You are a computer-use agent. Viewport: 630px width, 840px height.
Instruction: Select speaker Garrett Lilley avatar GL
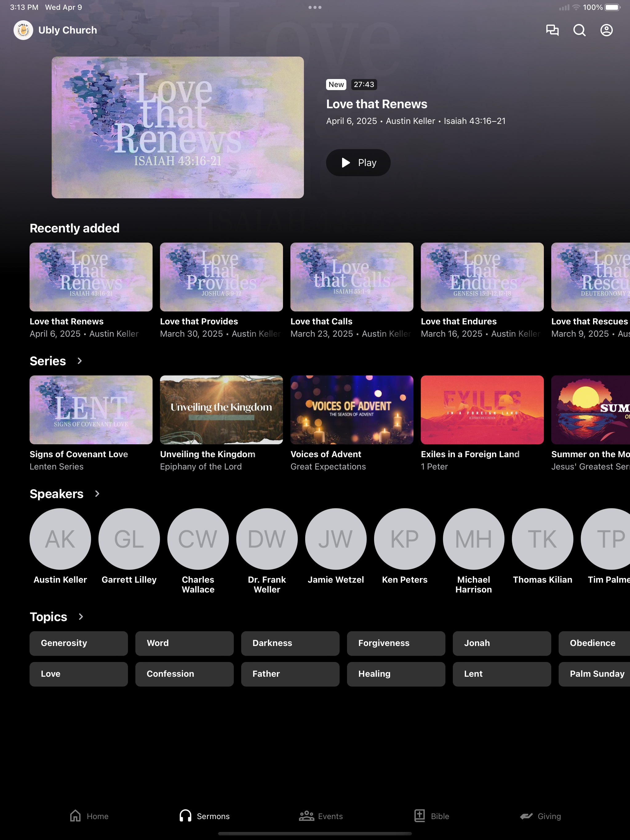click(129, 539)
